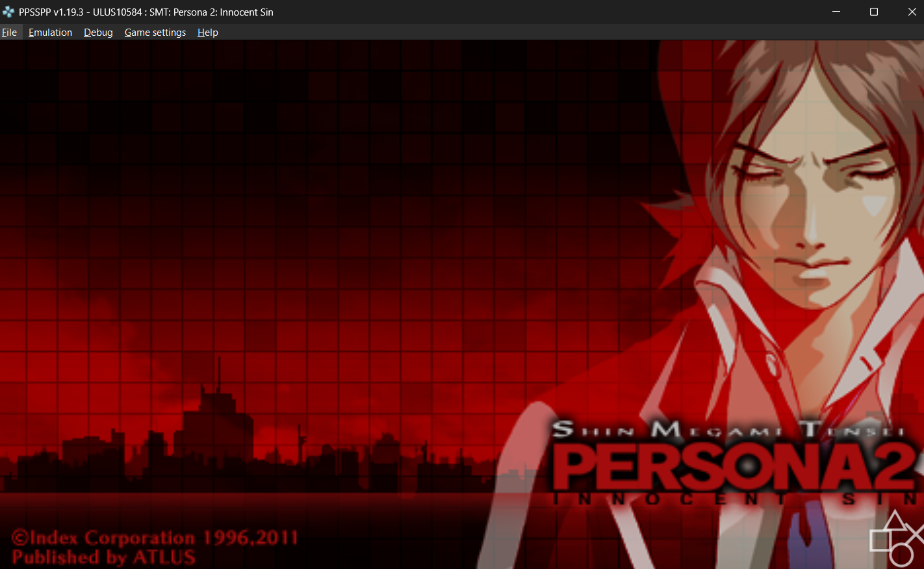The image size is (924, 569).
Task: Open the File menu
Action: [9, 33]
